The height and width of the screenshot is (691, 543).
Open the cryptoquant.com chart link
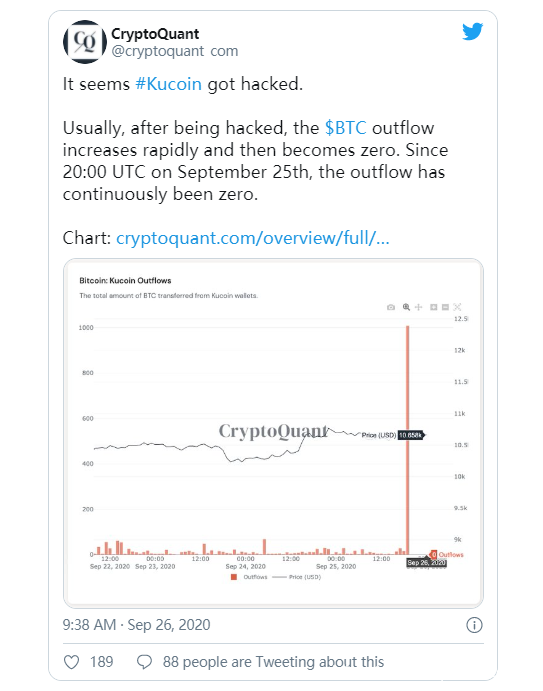[253, 238]
